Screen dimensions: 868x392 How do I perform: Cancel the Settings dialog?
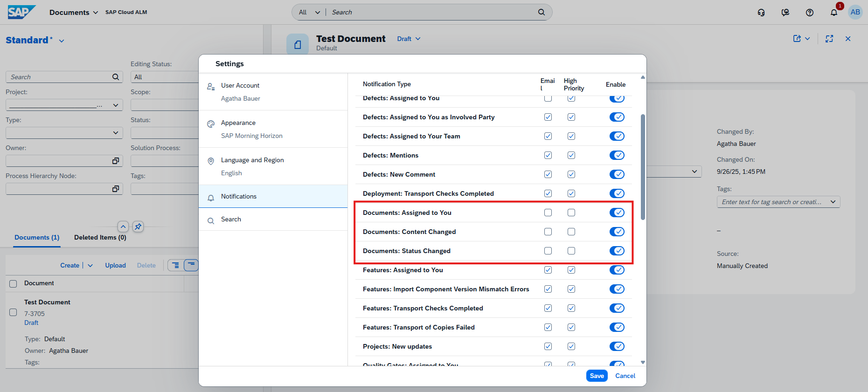tap(625, 376)
